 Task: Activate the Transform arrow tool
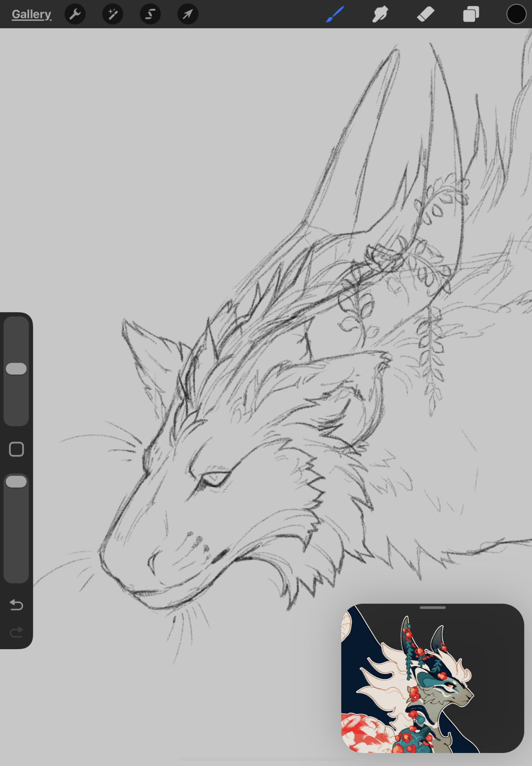pyautogui.click(x=188, y=15)
